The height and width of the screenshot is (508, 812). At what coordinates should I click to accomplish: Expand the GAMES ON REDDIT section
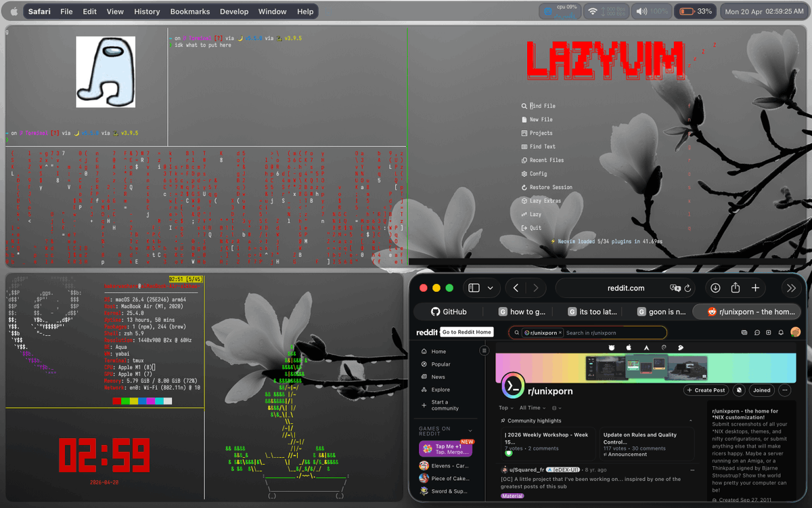(470, 431)
